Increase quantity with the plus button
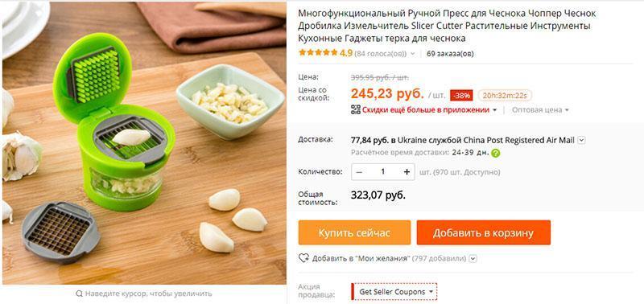This screenshot has height=304, width=644. pyautogui.click(x=407, y=172)
